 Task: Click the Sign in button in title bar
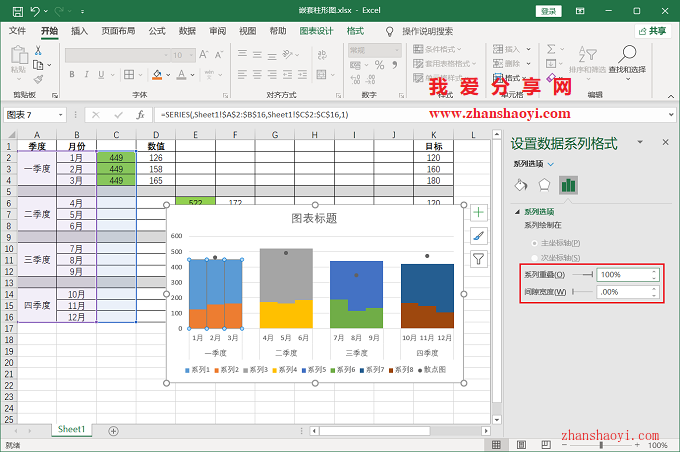coord(549,11)
